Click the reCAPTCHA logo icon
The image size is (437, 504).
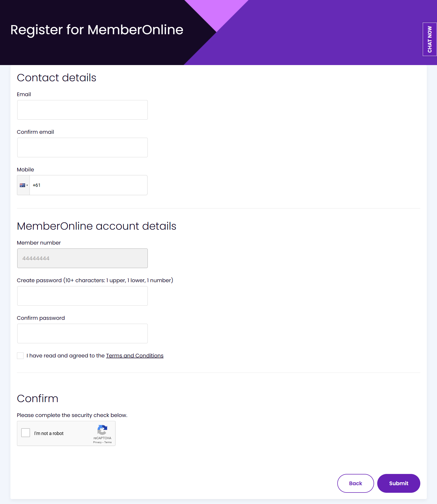coord(102,430)
